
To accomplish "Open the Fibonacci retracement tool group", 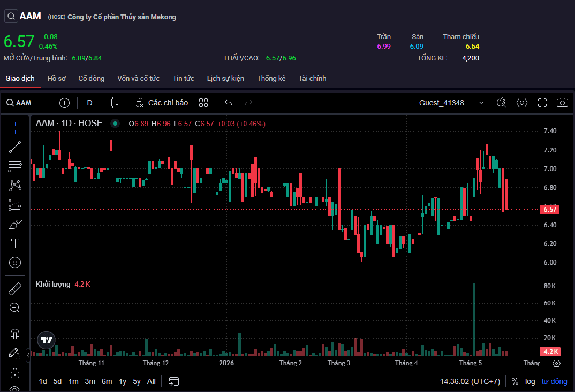I will pyautogui.click(x=15, y=166).
